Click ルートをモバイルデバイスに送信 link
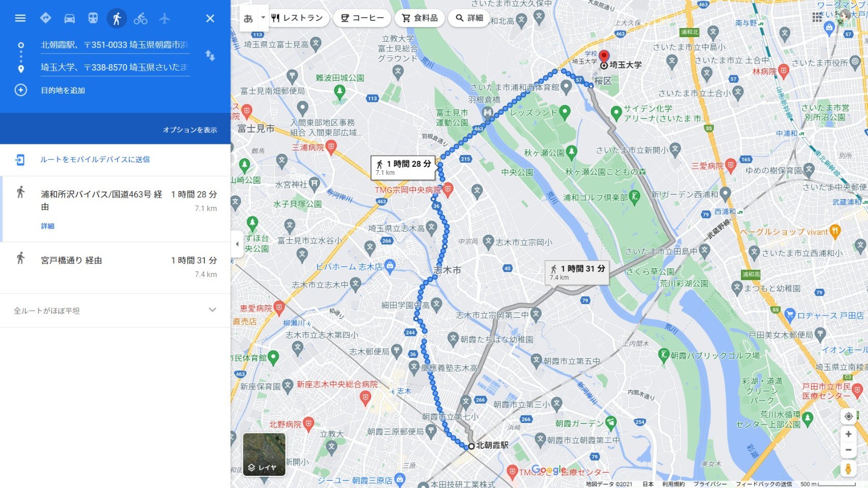Viewport: 868px width, 488px height. 95,160
